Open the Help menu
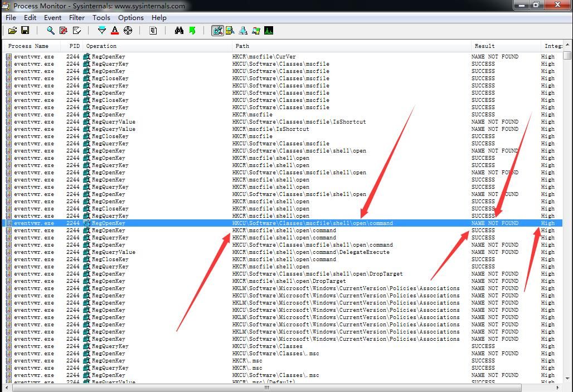The image size is (573, 392). pyautogui.click(x=159, y=17)
